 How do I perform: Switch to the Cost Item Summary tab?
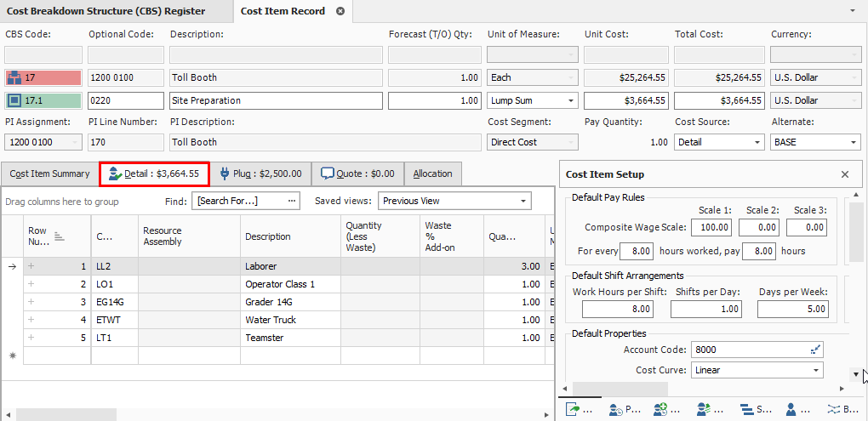pyautogui.click(x=49, y=174)
